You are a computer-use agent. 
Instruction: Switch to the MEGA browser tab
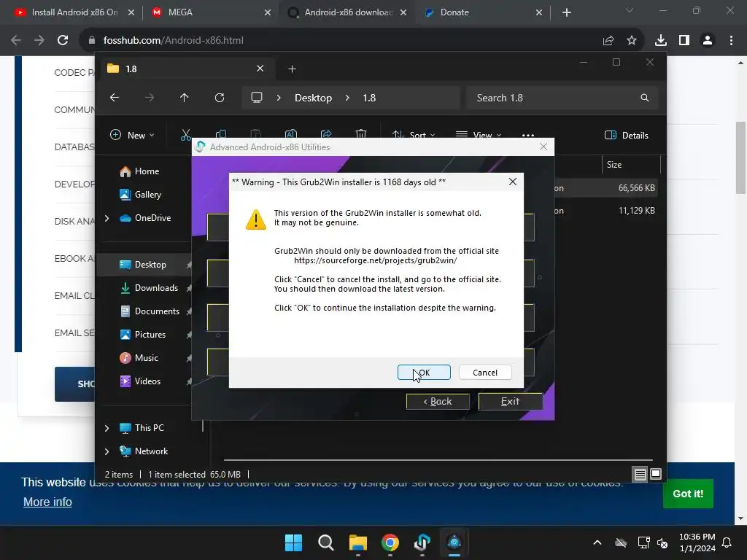[x=209, y=12]
